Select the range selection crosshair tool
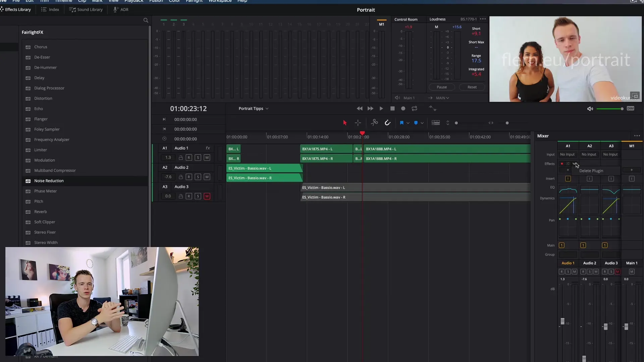 (358, 123)
